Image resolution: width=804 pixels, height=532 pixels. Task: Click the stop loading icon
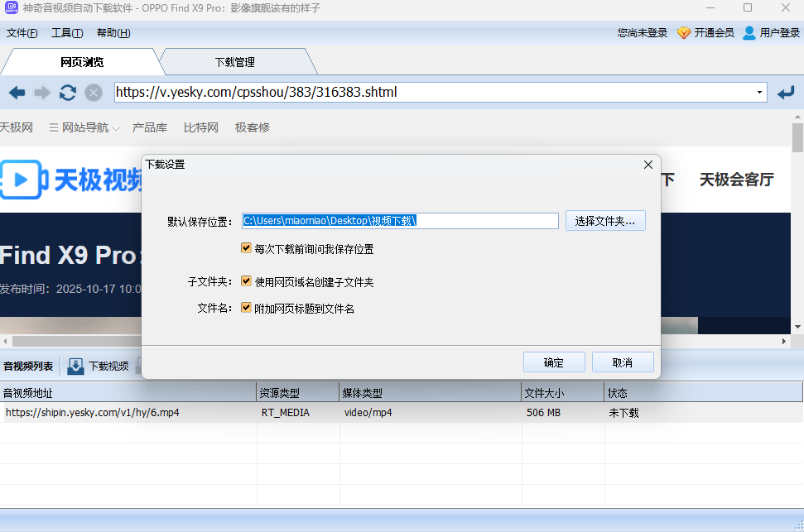[x=94, y=93]
